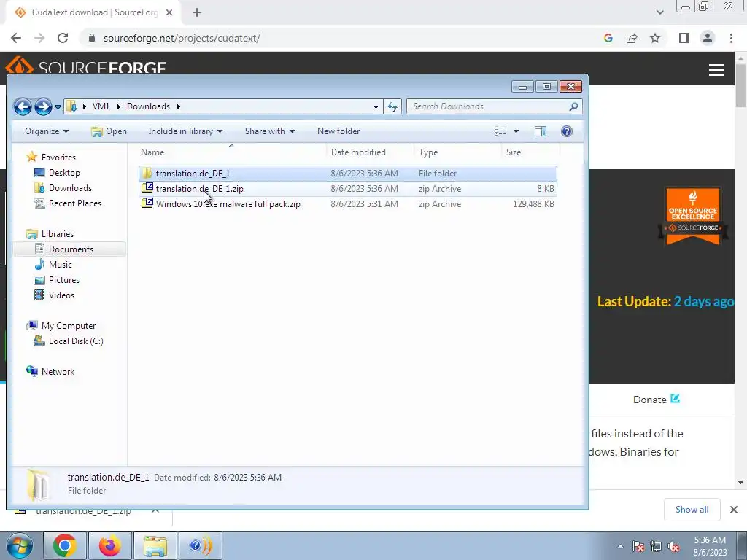Viewport: 747px width, 560px height.
Task: Open Chrome profile avatar icon
Action: 708,38
